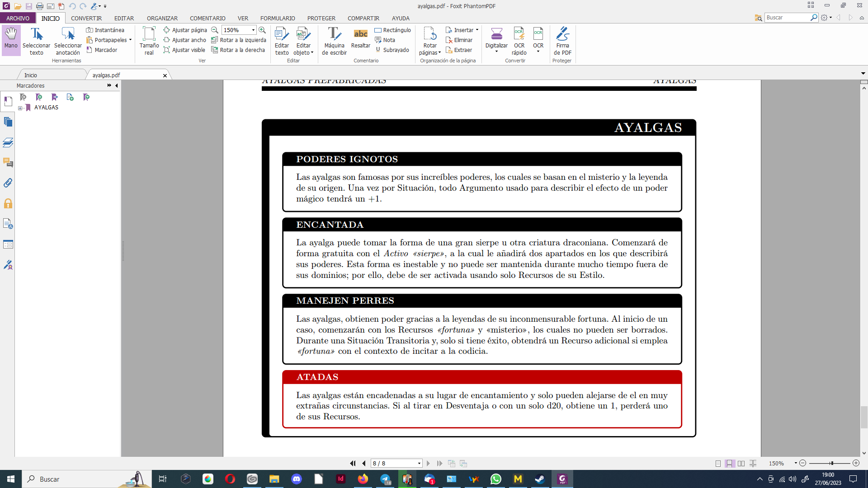Select Subrayado underline tool
868x488 pixels.
[x=392, y=50]
